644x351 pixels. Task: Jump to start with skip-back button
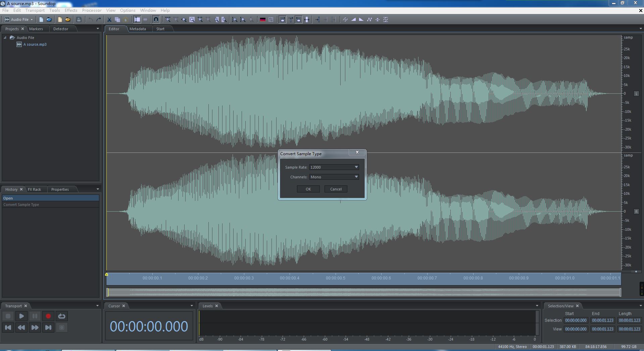click(8, 327)
